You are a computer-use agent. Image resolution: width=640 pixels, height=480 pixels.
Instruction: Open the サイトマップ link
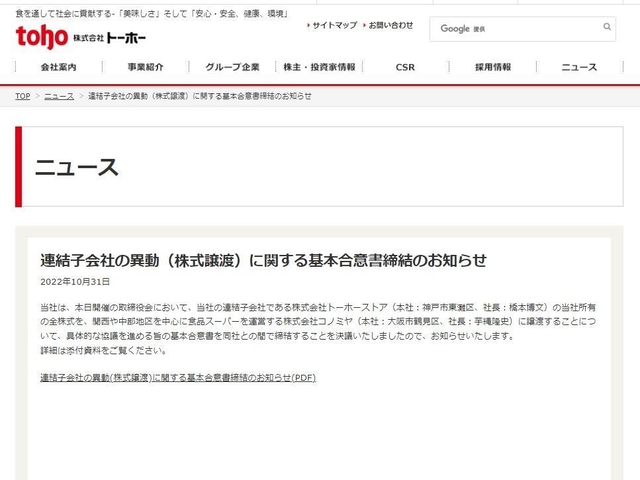click(x=334, y=24)
